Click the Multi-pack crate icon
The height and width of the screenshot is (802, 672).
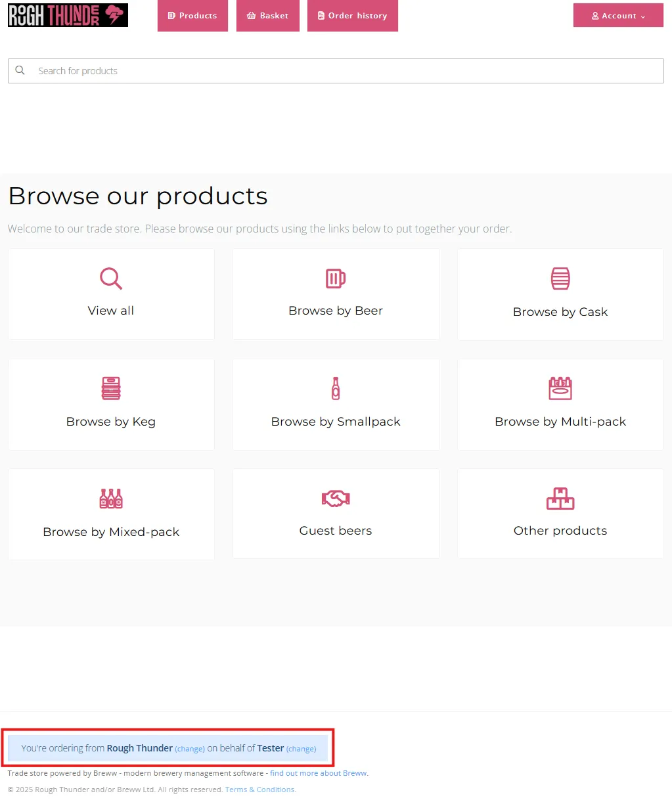[x=560, y=389]
